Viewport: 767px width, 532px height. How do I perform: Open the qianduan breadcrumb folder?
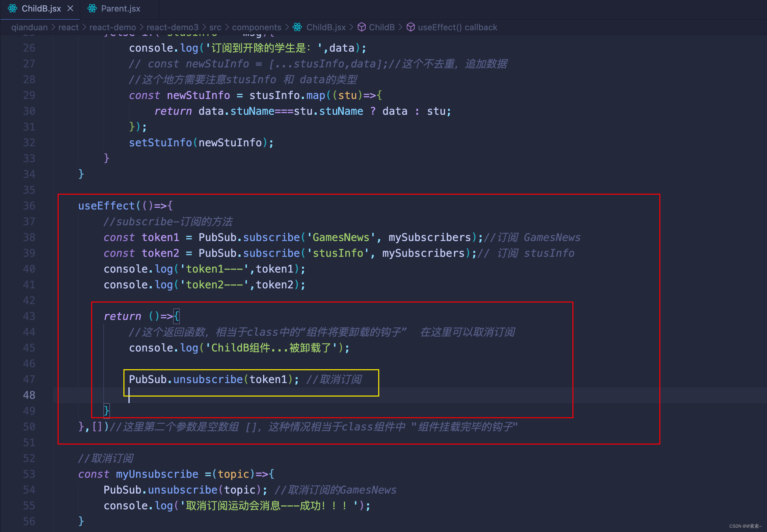[x=29, y=27]
